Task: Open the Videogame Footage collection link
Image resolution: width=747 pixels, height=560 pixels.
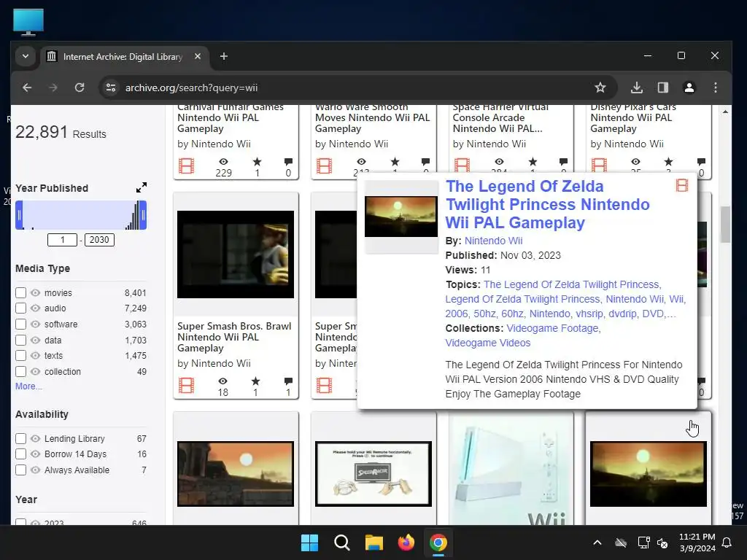Action: [553, 328]
